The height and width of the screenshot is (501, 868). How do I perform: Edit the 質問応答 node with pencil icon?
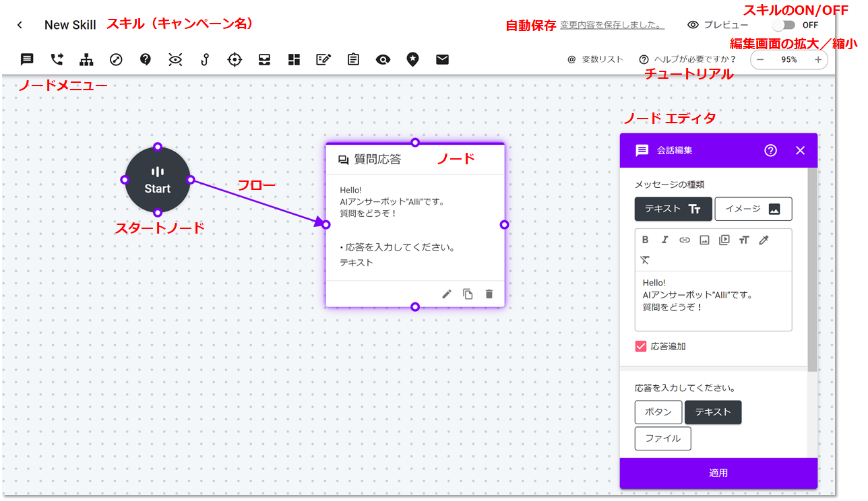(x=447, y=294)
